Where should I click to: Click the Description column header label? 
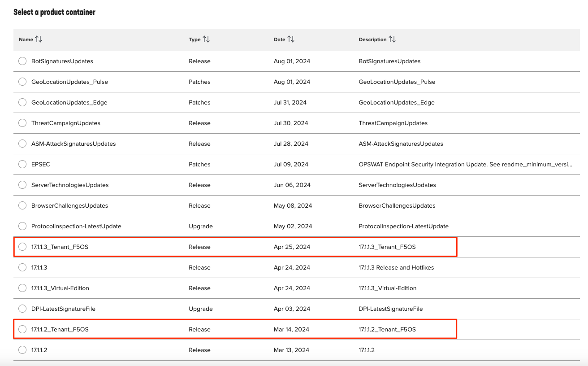coord(372,39)
